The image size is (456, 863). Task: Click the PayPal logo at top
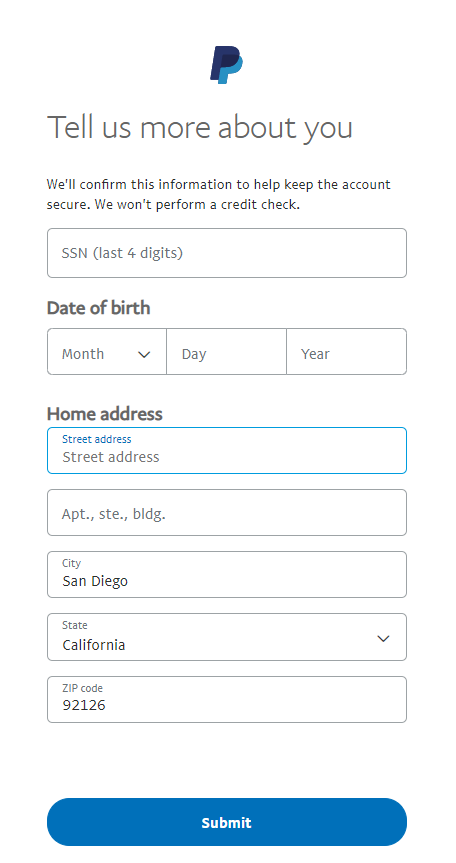227,65
